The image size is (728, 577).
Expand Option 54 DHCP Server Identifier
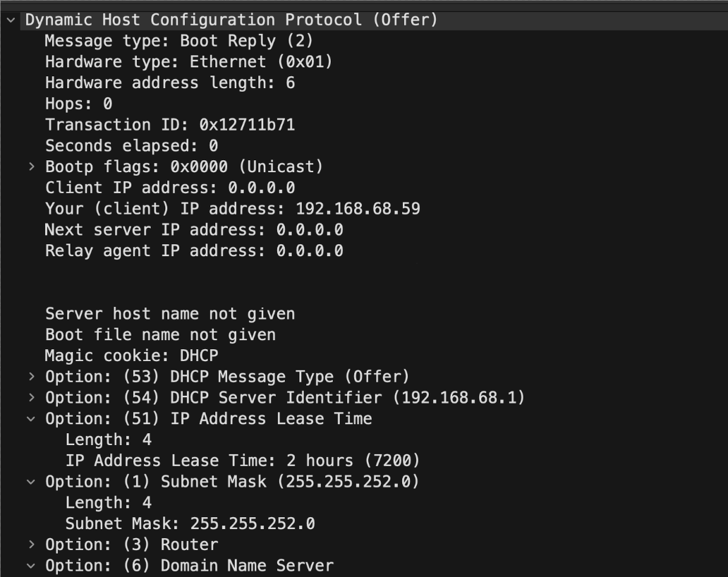30,398
